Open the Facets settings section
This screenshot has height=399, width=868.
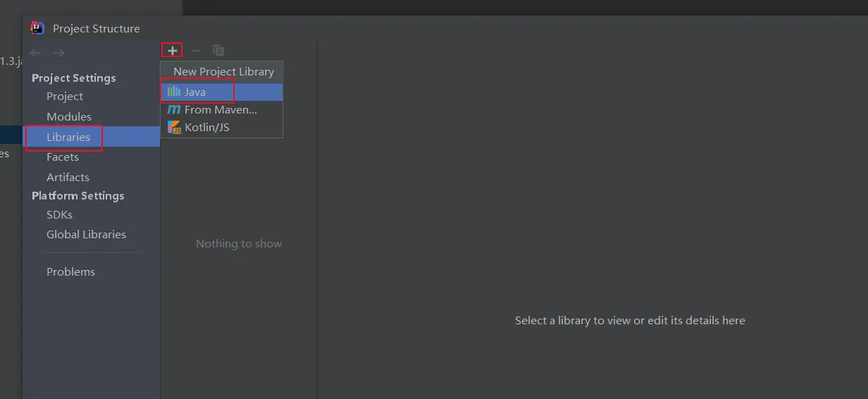coord(63,156)
